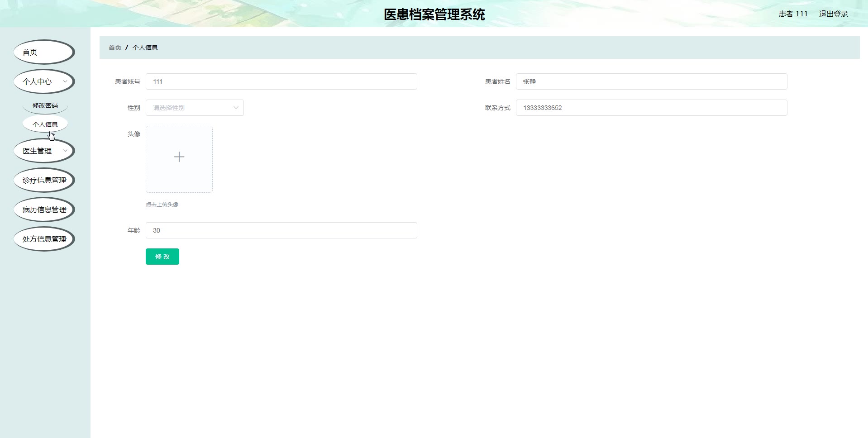Focus the 联系方式 input field
This screenshot has width=868, height=438.
click(x=652, y=108)
